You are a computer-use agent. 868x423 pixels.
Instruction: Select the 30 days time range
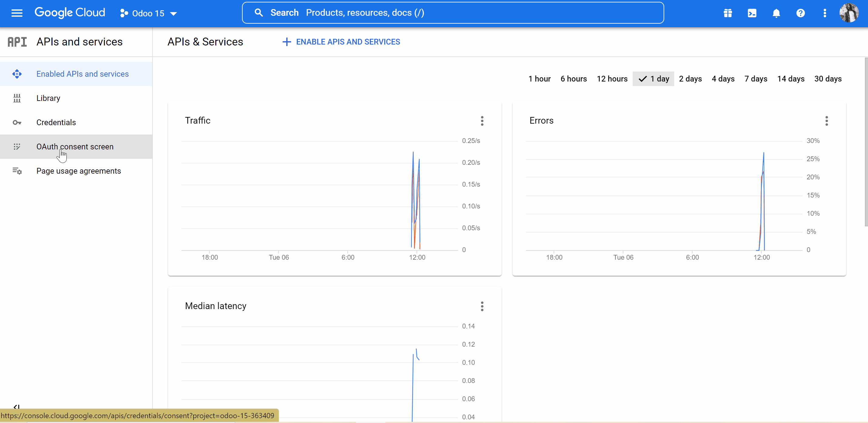(828, 79)
